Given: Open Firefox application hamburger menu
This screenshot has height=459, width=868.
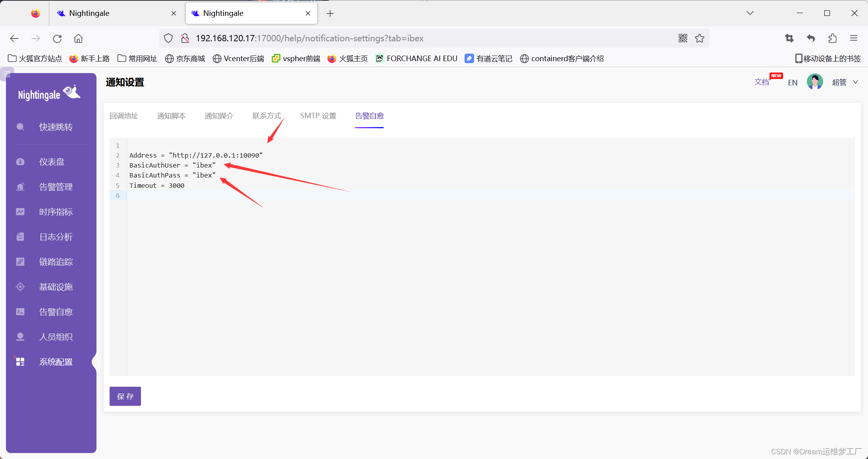Looking at the screenshot, I should (x=854, y=38).
